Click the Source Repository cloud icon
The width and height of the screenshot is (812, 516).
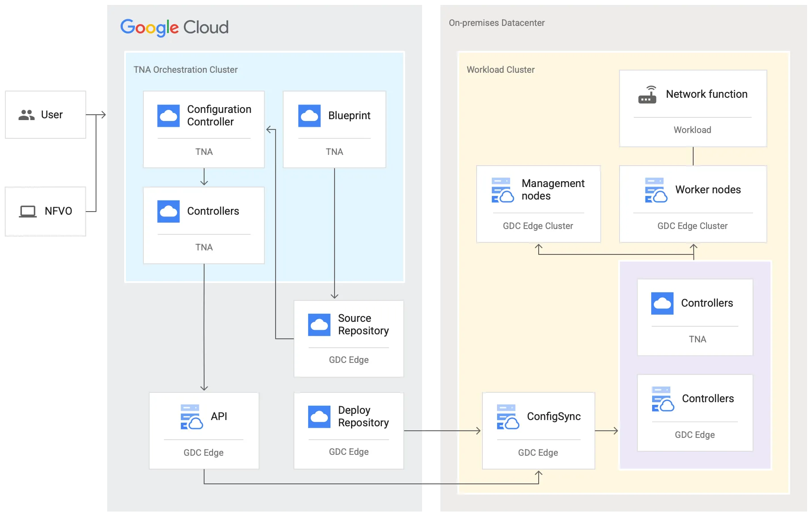[x=319, y=325]
